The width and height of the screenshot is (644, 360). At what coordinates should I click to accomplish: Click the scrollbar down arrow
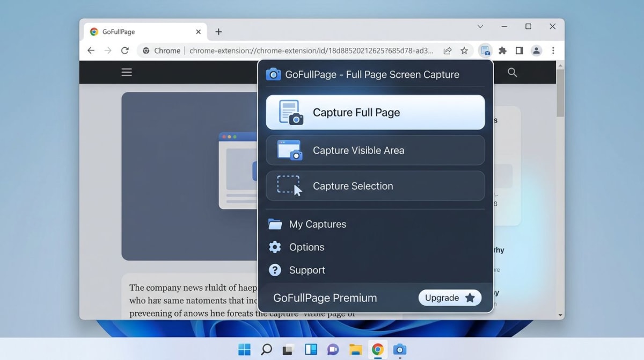560,315
